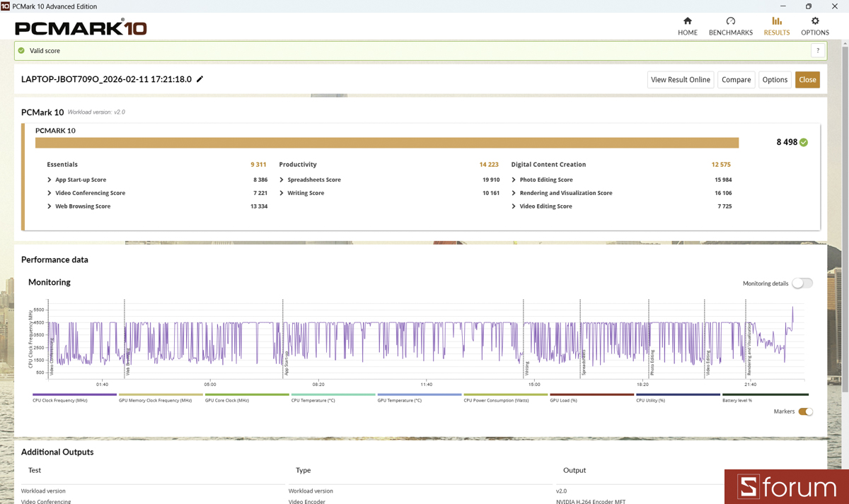The height and width of the screenshot is (504, 849).
Task: Expand the Spreadsheets Score details
Action: tap(282, 180)
